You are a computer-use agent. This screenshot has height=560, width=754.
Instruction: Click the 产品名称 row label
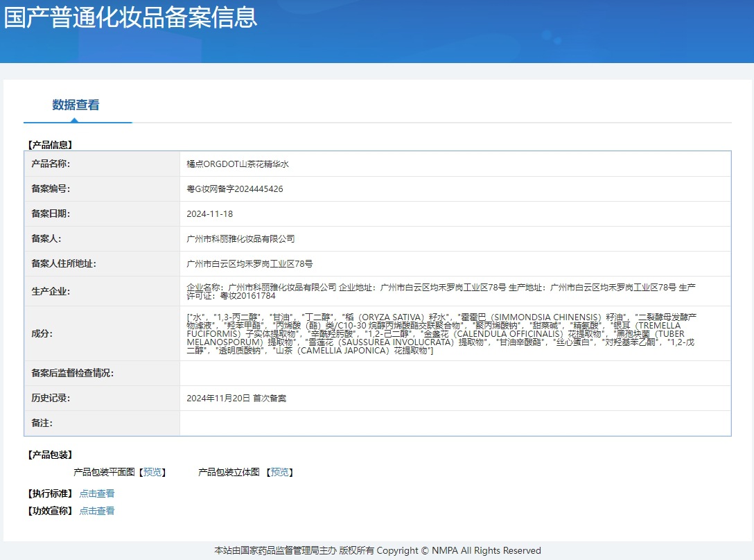click(51, 164)
